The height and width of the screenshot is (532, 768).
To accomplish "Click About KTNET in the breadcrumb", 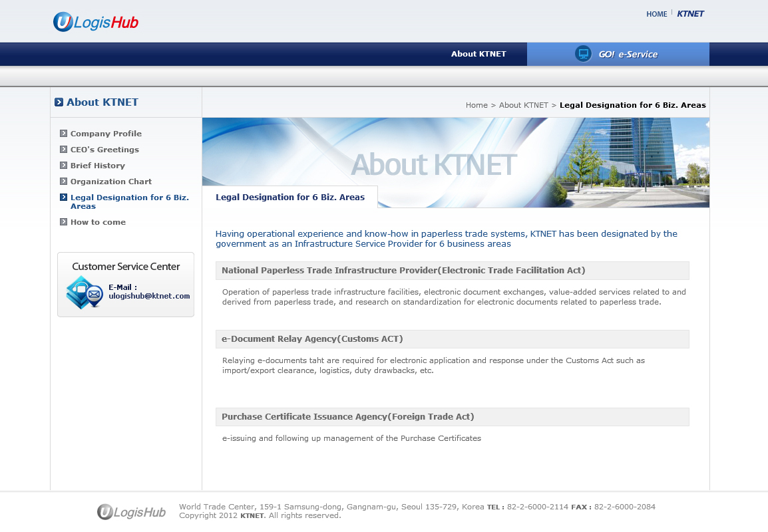I will tap(523, 105).
